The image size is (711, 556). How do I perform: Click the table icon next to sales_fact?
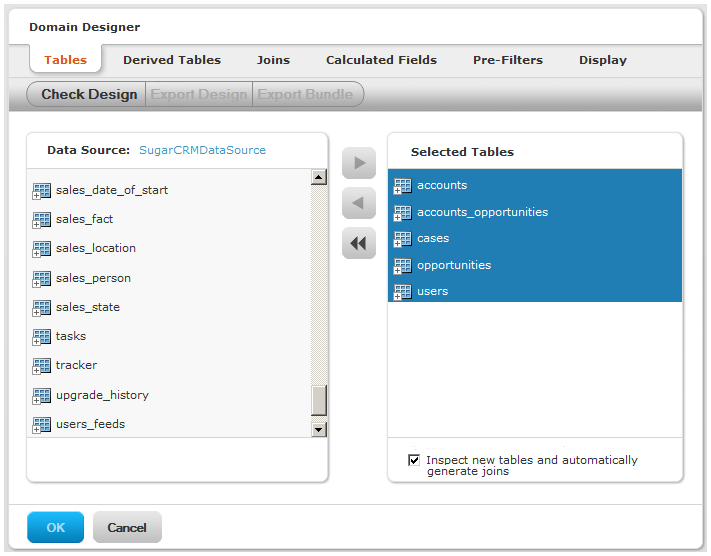coord(42,220)
